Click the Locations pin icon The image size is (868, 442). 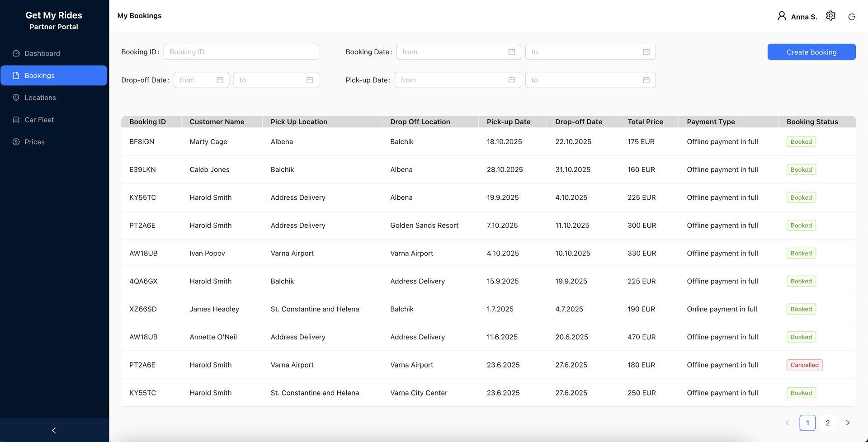[16, 98]
